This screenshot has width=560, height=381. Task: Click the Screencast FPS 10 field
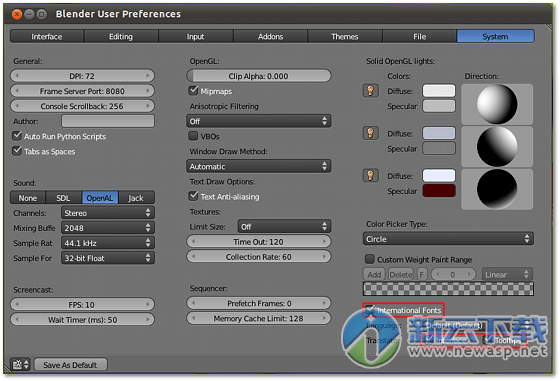point(82,304)
